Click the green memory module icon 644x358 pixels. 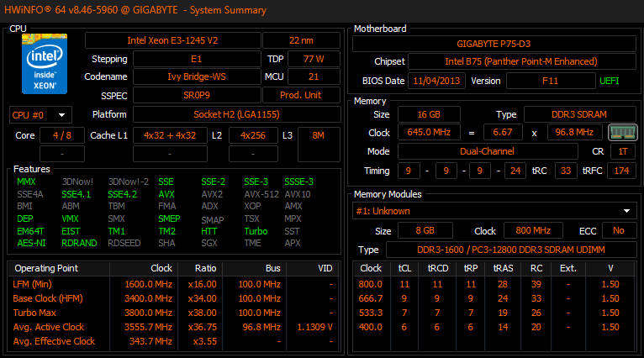[x=623, y=132]
